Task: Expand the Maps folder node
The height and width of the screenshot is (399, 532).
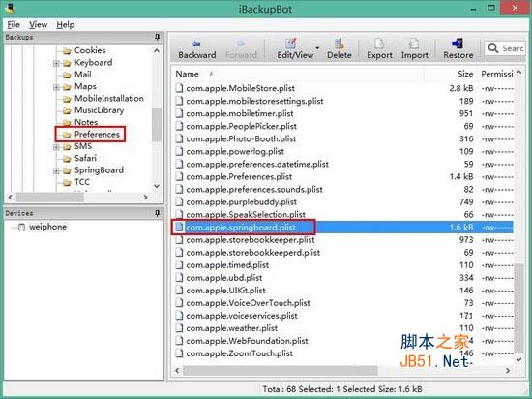Action: pos(56,87)
